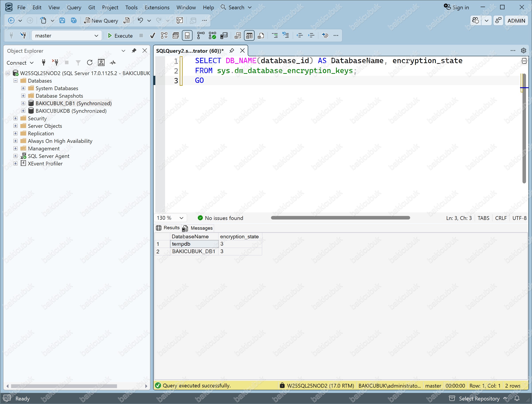Click the Copilot icon near ADMIN
The image size is (532, 404).
pyautogui.click(x=476, y=21)
